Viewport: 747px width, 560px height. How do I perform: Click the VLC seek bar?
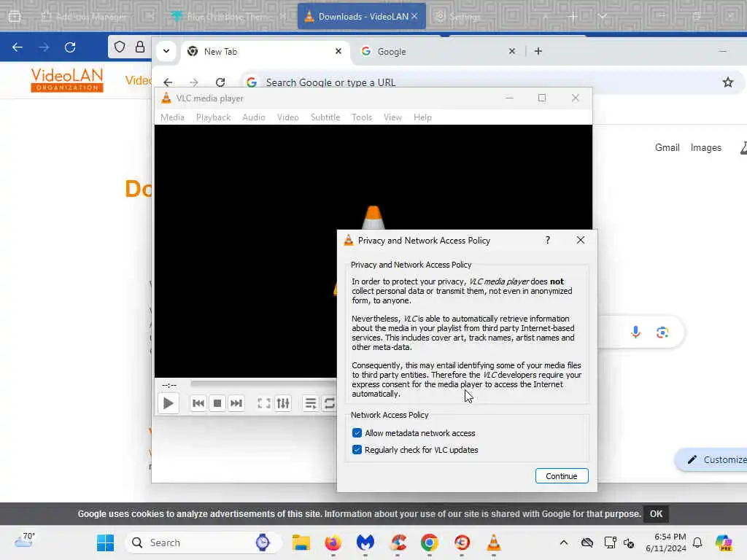[263, 384]
